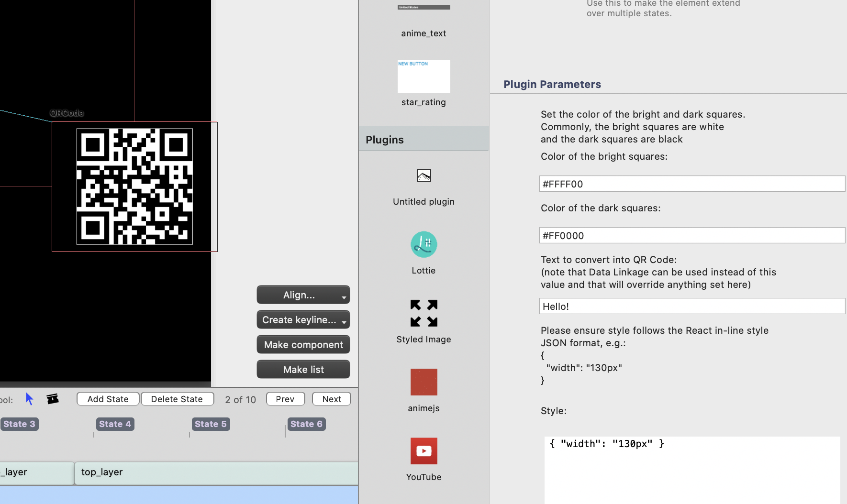
Task: Click the QRCode element label
Action: coord(67,113)
